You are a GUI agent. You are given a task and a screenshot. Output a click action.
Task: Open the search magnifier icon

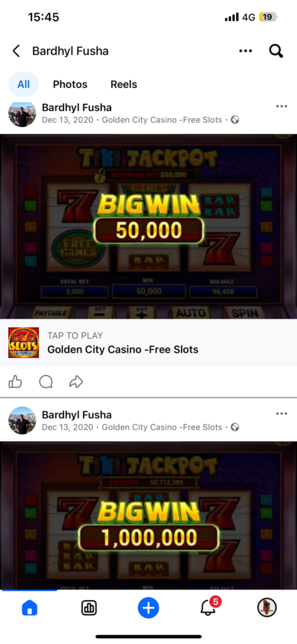coord(276,51)
